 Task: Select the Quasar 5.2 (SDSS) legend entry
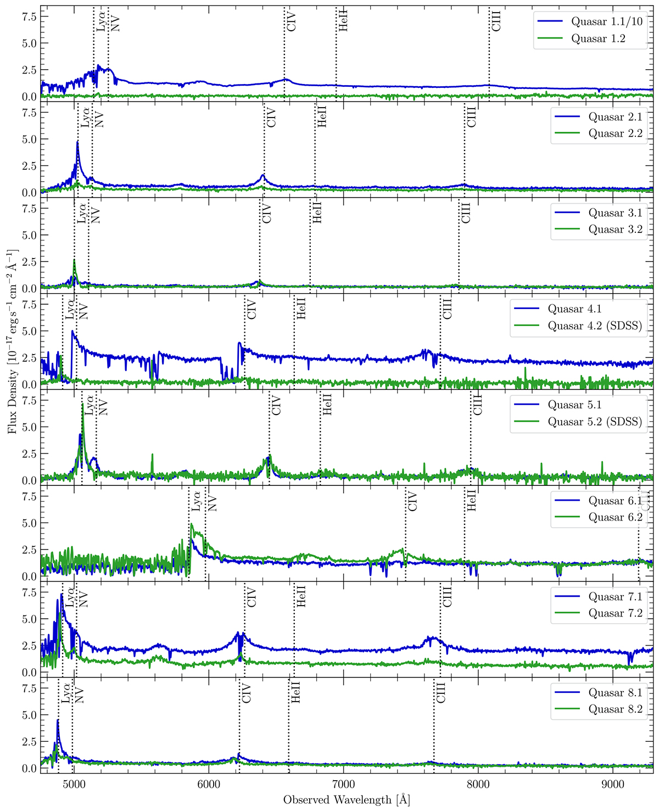click(x=595, y=422)
